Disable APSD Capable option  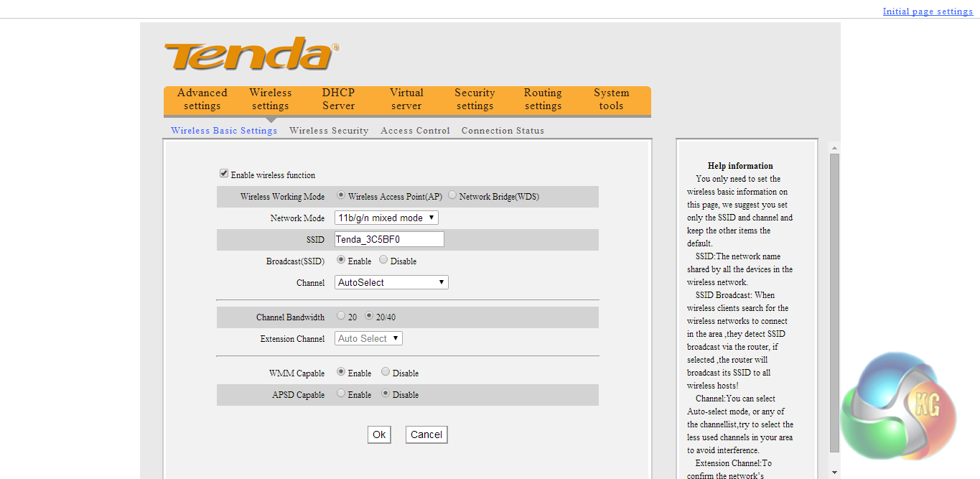pos(386,394)
